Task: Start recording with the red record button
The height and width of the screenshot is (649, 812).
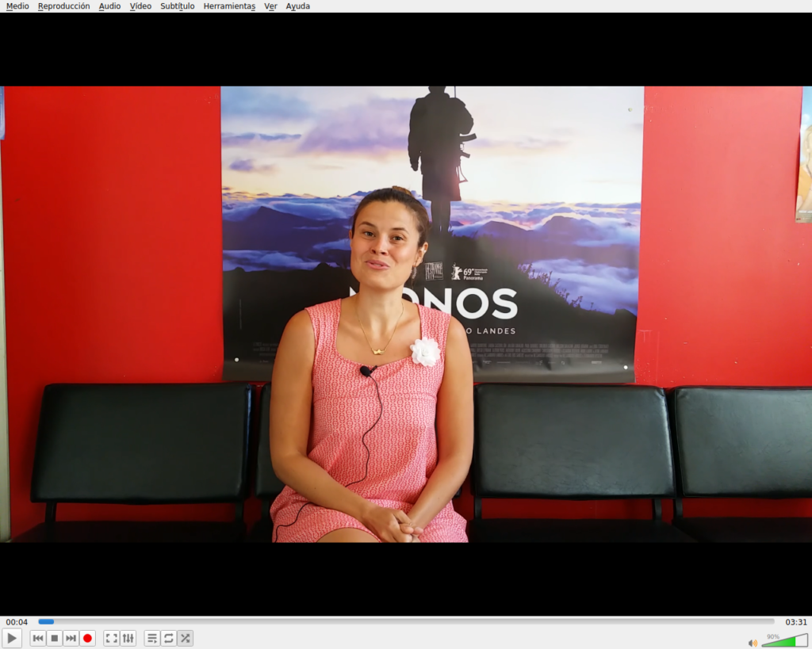Action: (87, 639)
